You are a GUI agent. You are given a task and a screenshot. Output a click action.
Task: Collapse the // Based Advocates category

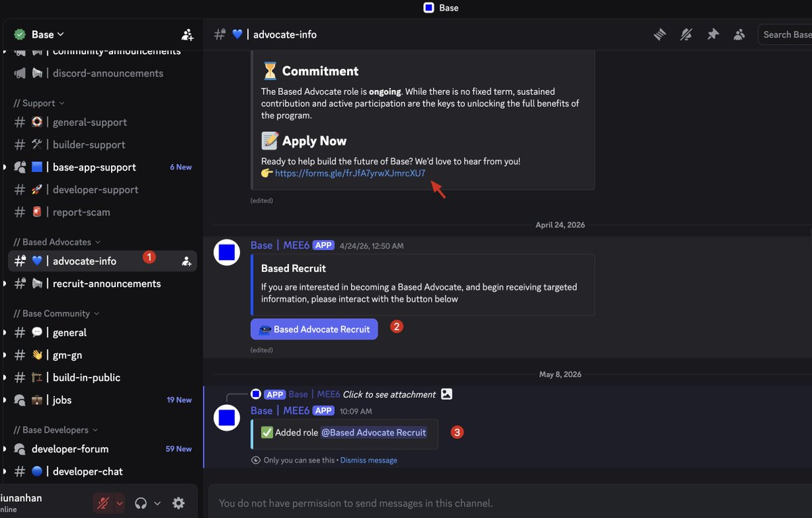point(57,242)
